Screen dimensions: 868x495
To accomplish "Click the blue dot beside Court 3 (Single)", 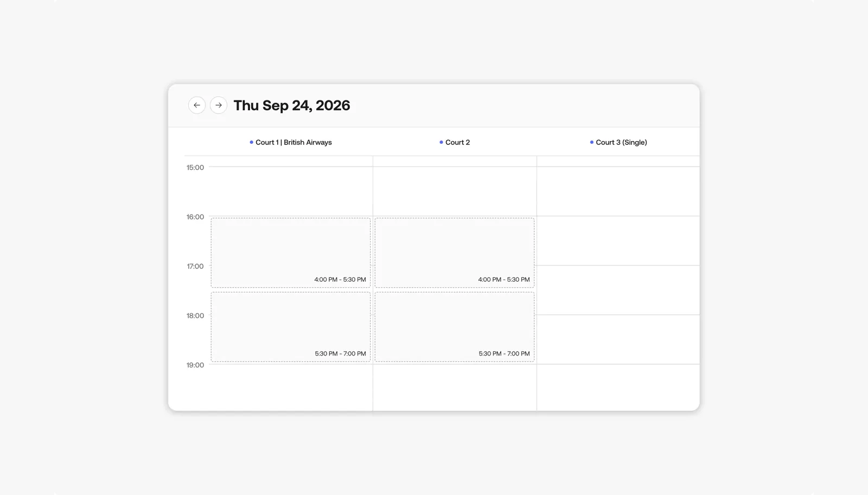I will point(592,142).
